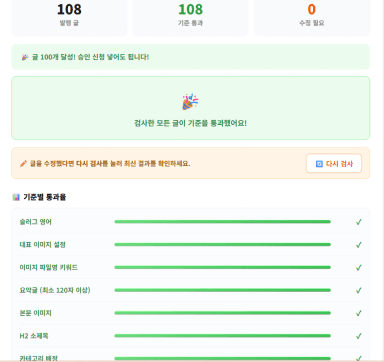The height and width of the screenshot is (362, 384).
Task: Select the 발행 글 108 stat card
Action: coord(69,17)
